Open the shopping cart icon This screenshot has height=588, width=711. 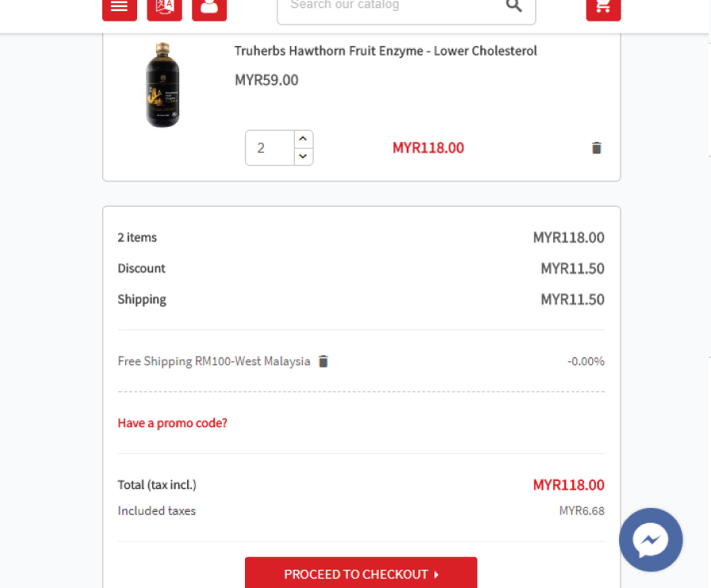point(603,8)
